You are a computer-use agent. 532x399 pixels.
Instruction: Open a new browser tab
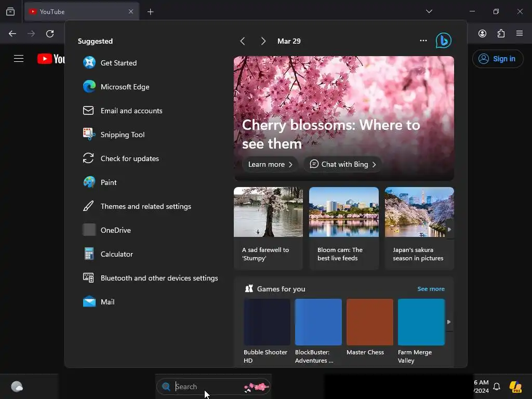tap(150, 12)
